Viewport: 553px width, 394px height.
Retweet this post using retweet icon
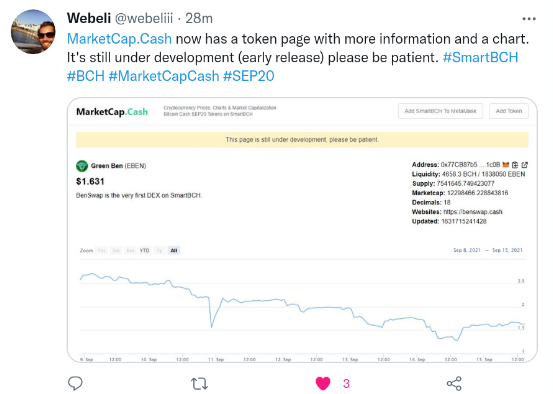point(199,383)
